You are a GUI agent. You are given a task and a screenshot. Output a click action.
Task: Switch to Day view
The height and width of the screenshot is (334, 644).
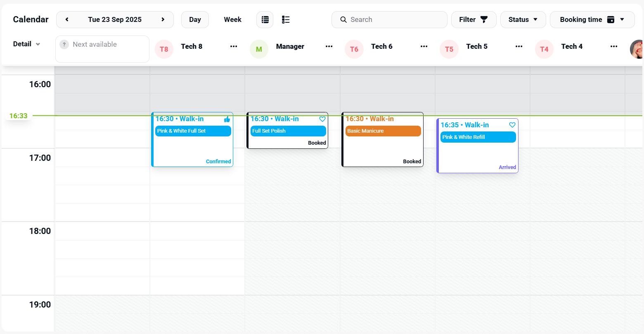(195, 19)
